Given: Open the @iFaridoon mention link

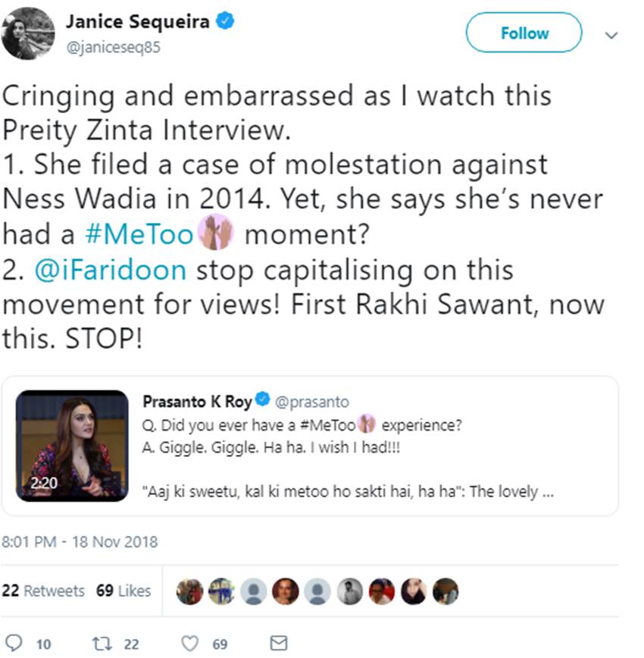Looking at the screenshot, I should coord(111,270).
